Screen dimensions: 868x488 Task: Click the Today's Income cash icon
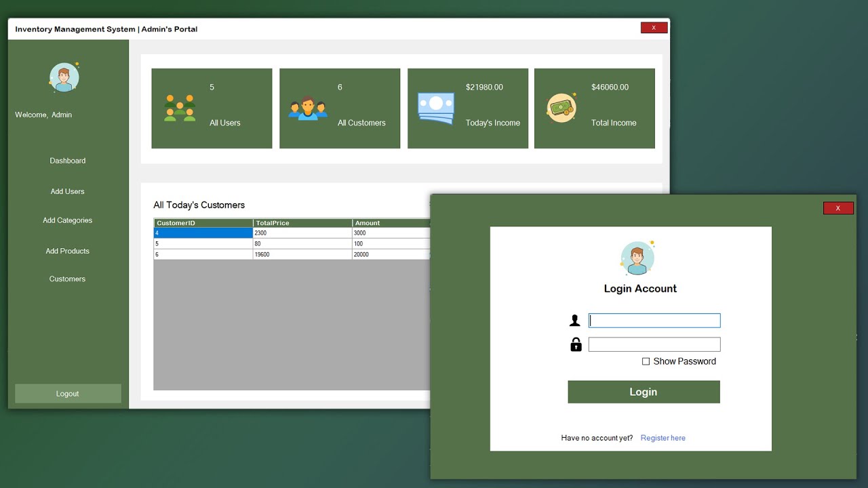click(436, 108)
